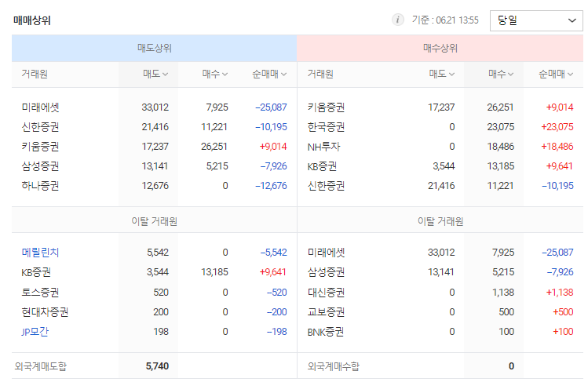Click the 거래원 column header in 매도상위
This screenshot has width=588, height=382.
(35, 75)
